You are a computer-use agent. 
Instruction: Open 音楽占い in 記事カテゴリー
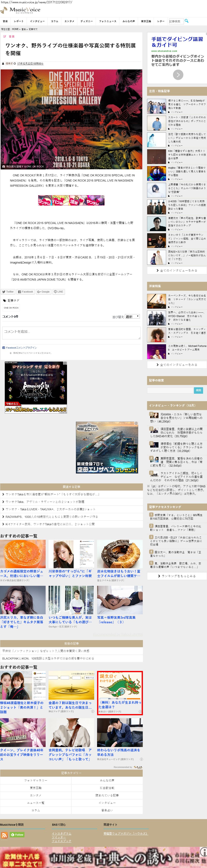107,810
